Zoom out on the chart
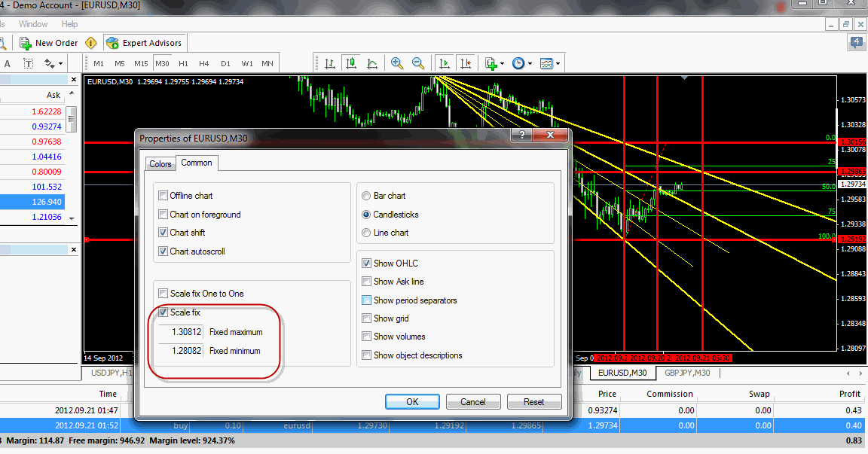868x454 pixels. pyautogui.click(x=417, y=63)
